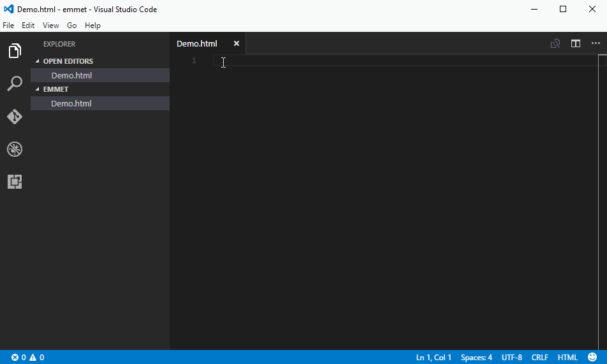Open the Search view in activity bar
Image resolution: width=607 pixels, height=364 pixels.
[x=15, y=84]
